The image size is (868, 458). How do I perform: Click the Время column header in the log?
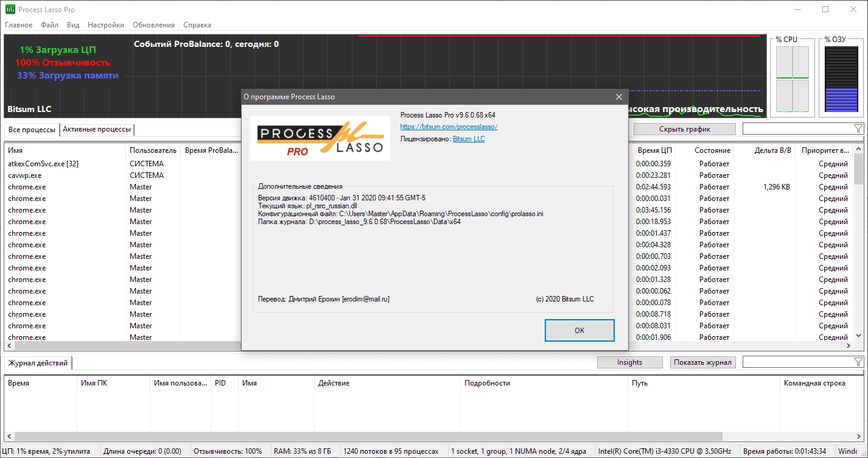click(x=41, y=383)
